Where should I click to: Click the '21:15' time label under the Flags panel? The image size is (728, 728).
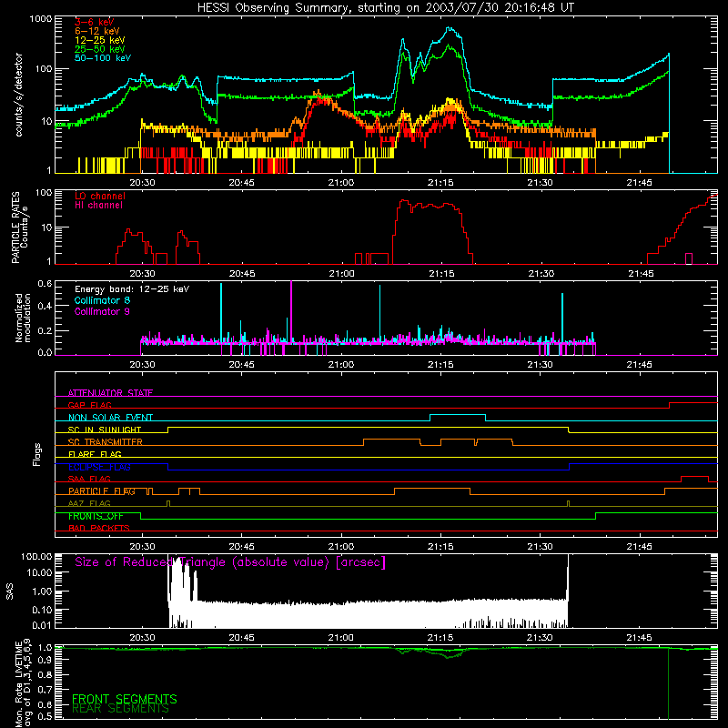440,547
